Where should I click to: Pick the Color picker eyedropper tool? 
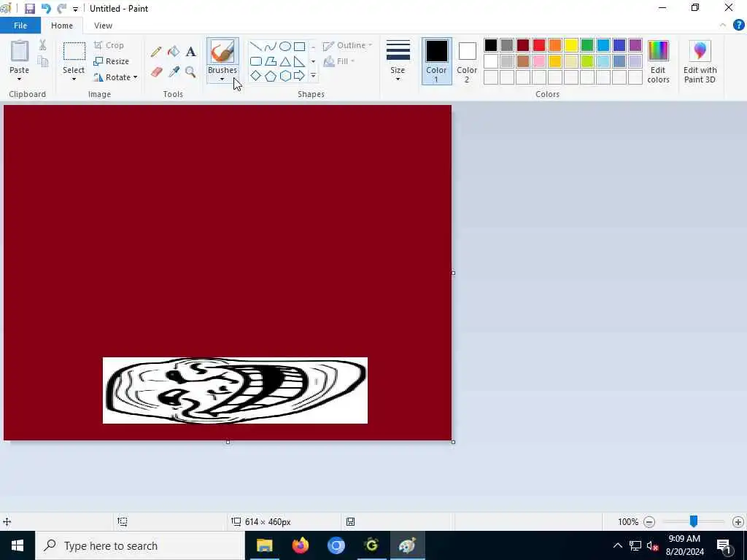pyautogui.click(x=174, y=72)
